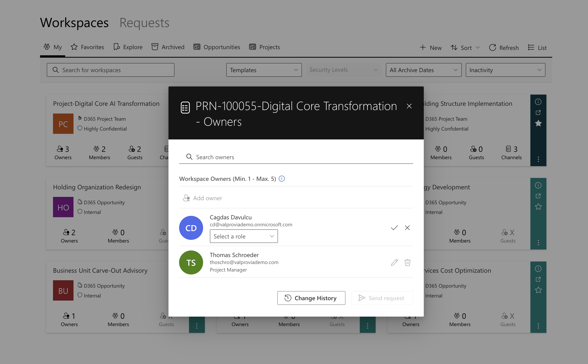Cancel adding Cagdas Davulcu
Image resolution: width=588 pixels, height=364 pixels.
[x=407, y=227]
